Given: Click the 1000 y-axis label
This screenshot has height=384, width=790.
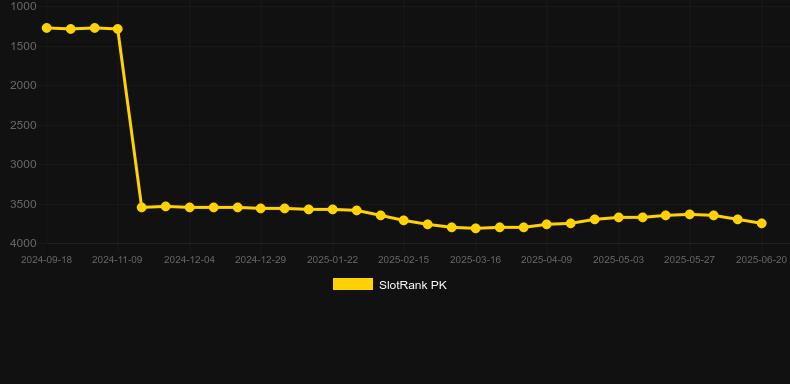Looking at the screenshot, I should (x=23, y=7).
